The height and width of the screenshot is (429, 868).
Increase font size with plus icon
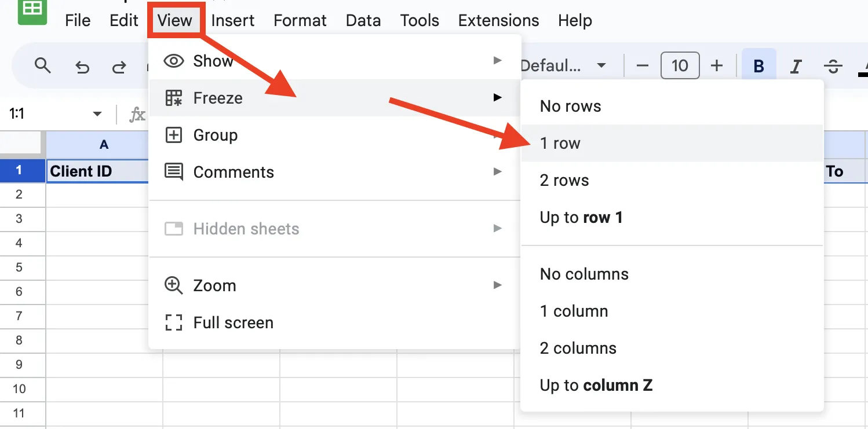click(717, 65)
